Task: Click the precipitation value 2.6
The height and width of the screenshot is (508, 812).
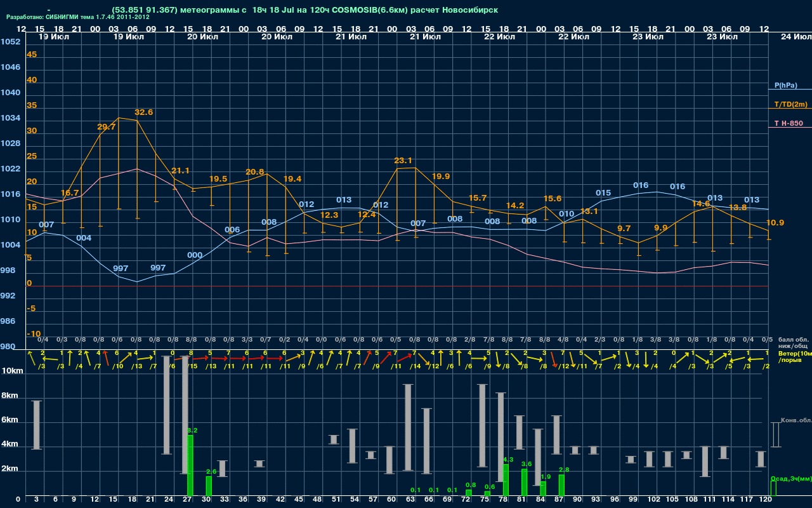Action: coord(211,472)
